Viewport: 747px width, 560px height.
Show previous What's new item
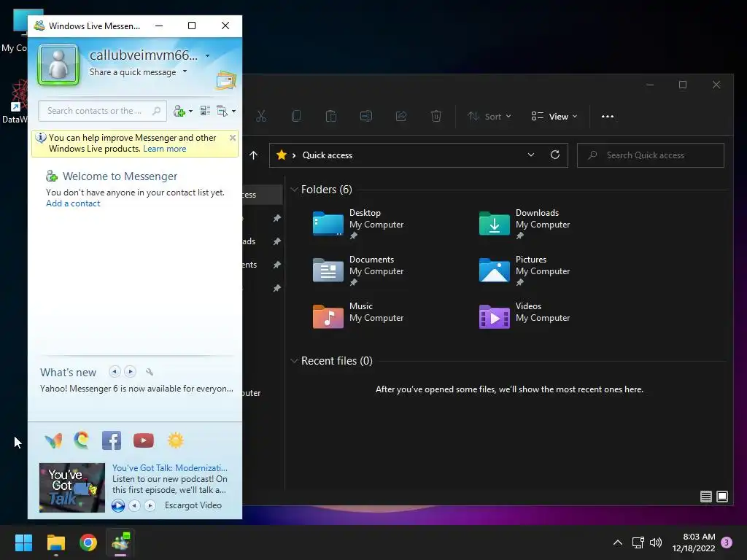tap(115, 371)
